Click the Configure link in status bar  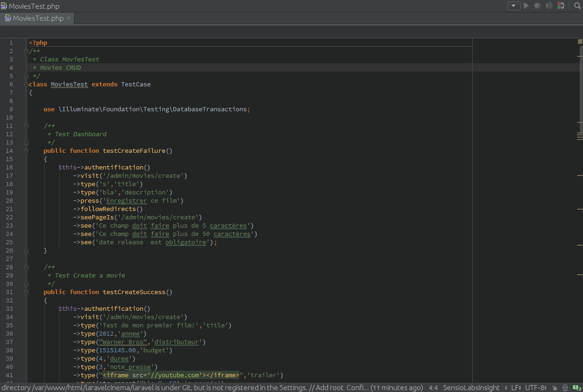[x=357, y=388]
